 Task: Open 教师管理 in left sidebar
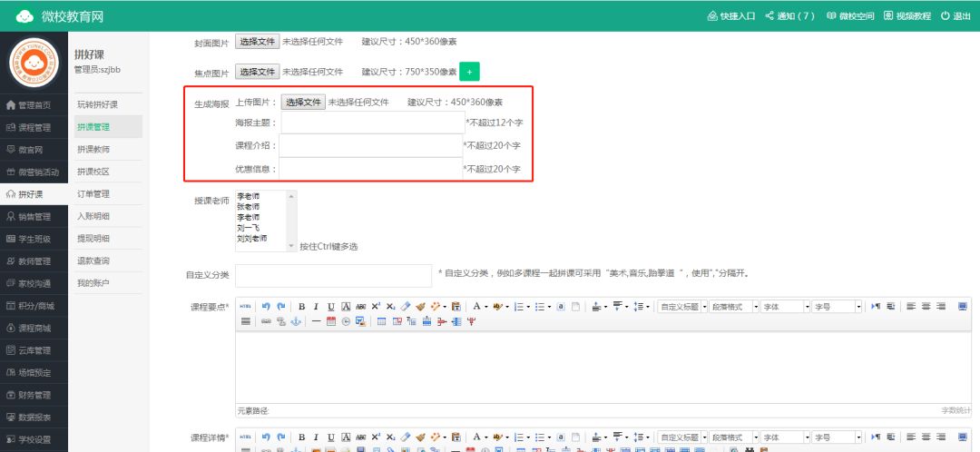(x=34, y=261)
